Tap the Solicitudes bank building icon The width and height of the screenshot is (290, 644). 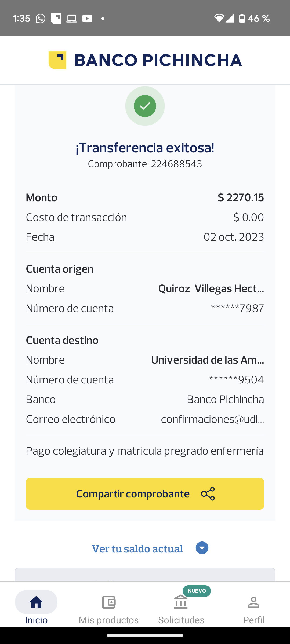coord(181,602)
